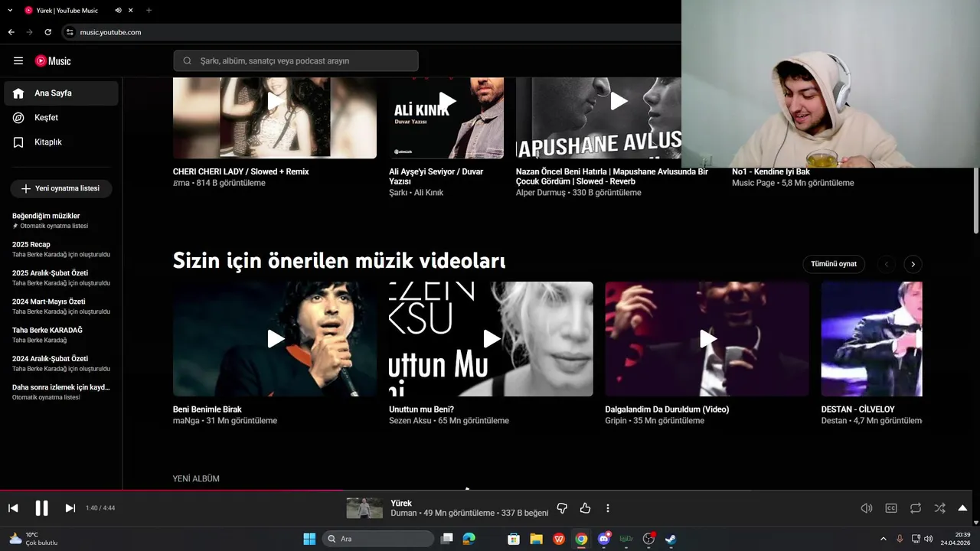Open Daha sonra izlemek için kaydedilenler
Image resolution: width=980 pixels, height=551 pixels.
61,392
